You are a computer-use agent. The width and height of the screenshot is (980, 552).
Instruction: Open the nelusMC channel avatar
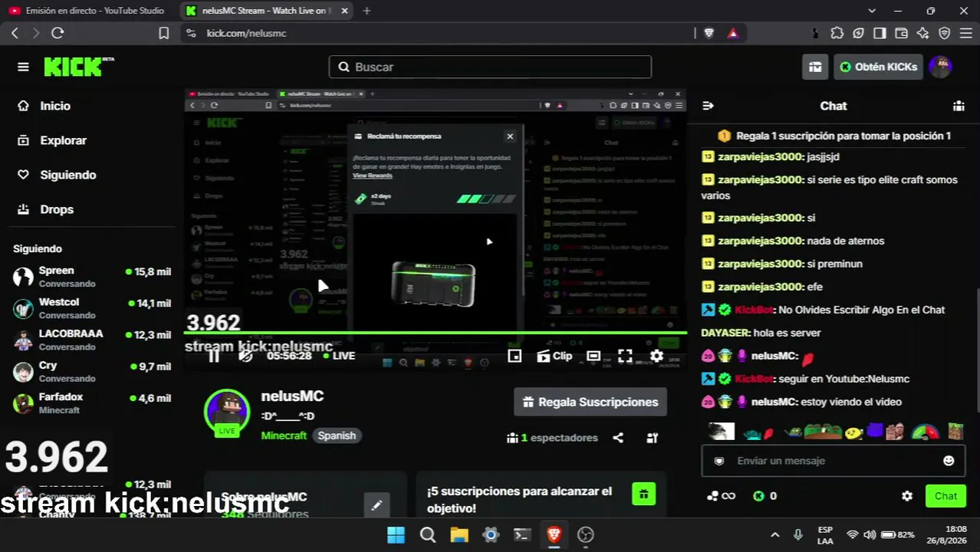click(227, 412)
